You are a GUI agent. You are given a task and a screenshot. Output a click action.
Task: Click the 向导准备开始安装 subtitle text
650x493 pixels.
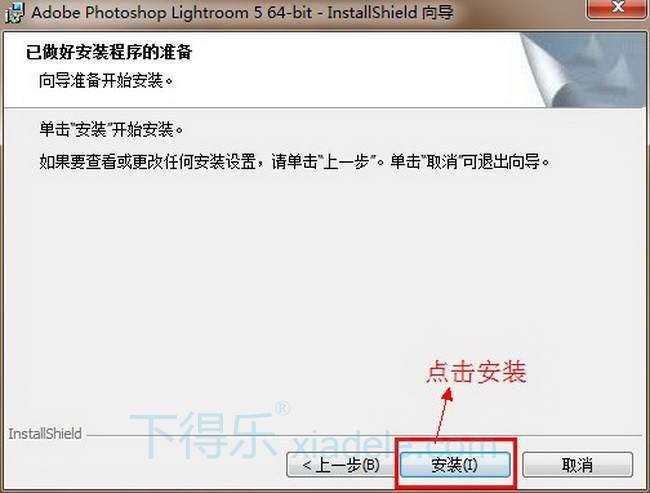(106, 80)
